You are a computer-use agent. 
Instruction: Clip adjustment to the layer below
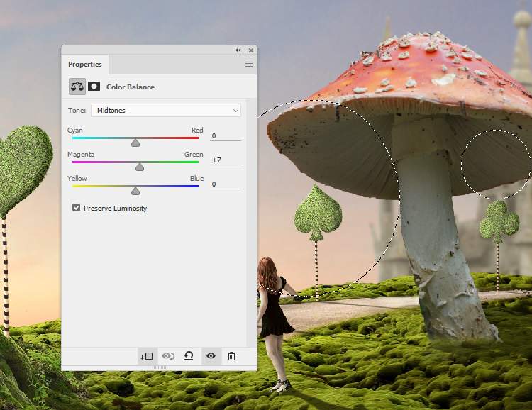[x=147, y=356]
